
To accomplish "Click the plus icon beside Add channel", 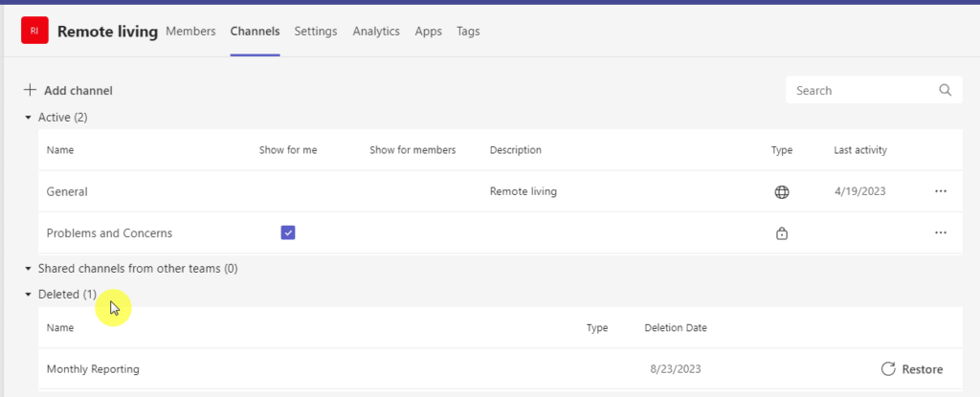I will point(30,90).
